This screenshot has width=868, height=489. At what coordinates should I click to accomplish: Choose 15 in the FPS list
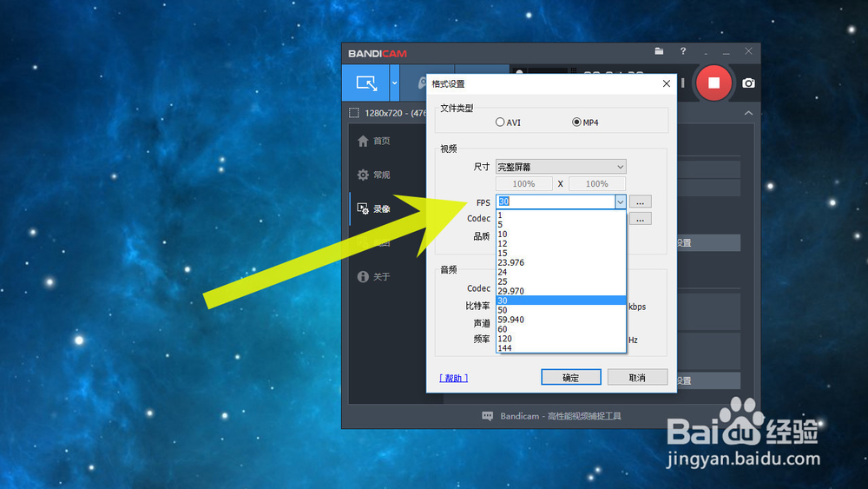[561, 253]
